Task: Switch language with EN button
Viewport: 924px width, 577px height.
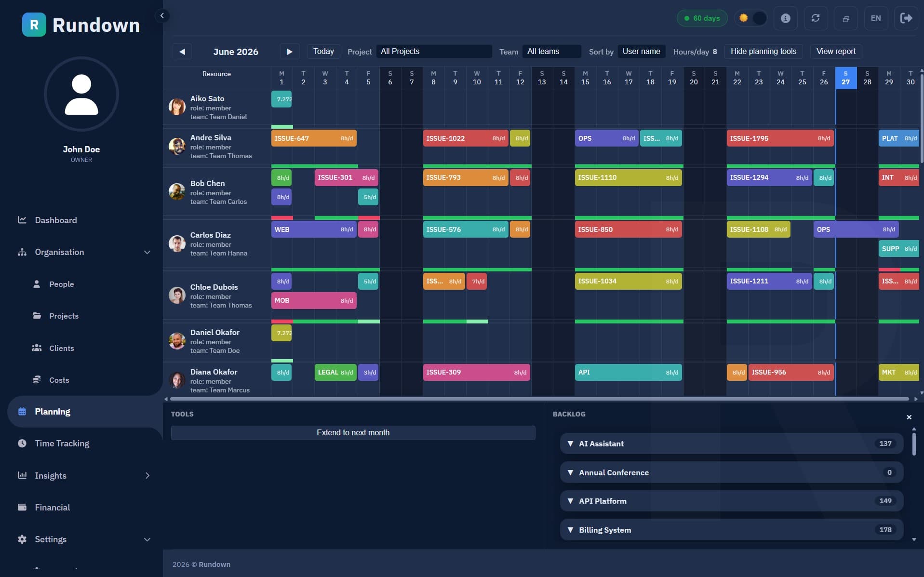Action: (876, 18)
